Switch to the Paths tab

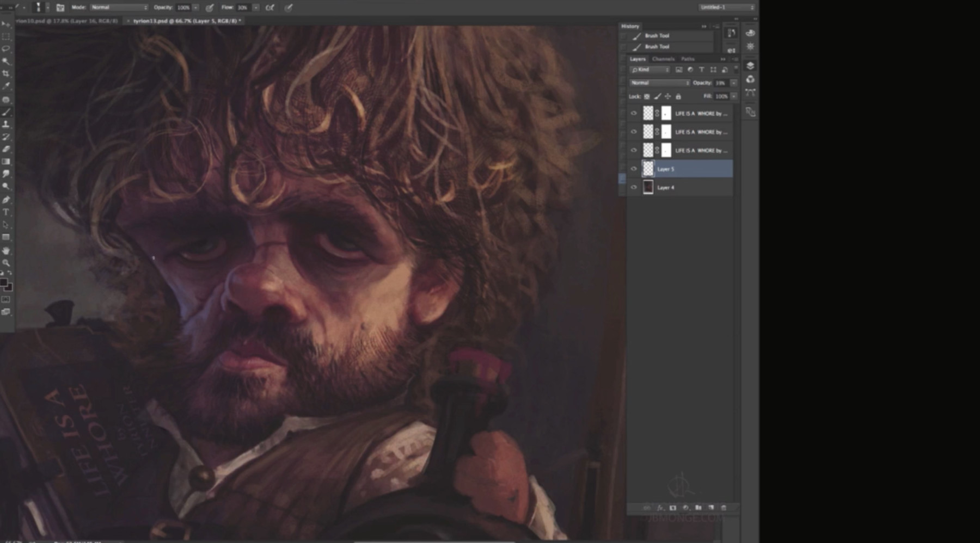[688, 59]
